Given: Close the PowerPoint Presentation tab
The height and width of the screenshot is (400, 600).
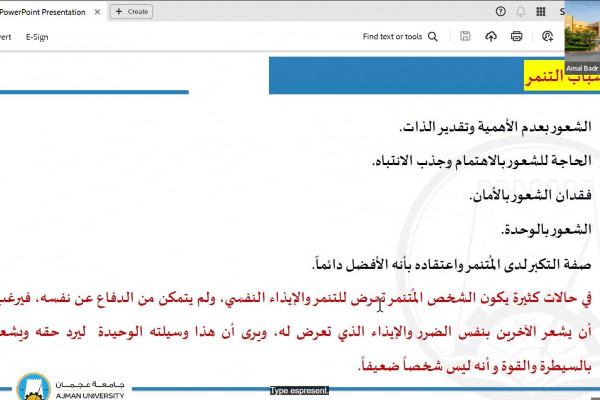Looking at the screenshot, I should [x=99, y=11].
